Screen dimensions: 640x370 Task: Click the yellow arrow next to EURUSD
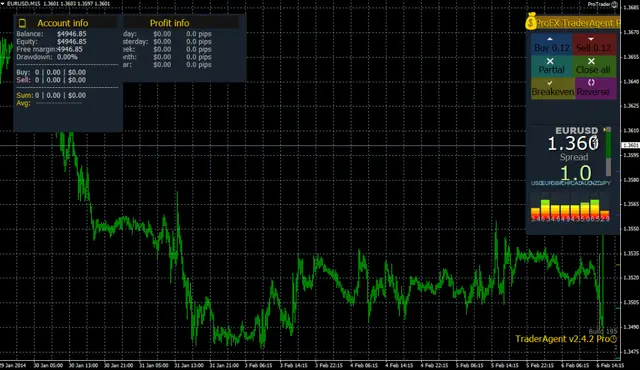click(604, 130)
